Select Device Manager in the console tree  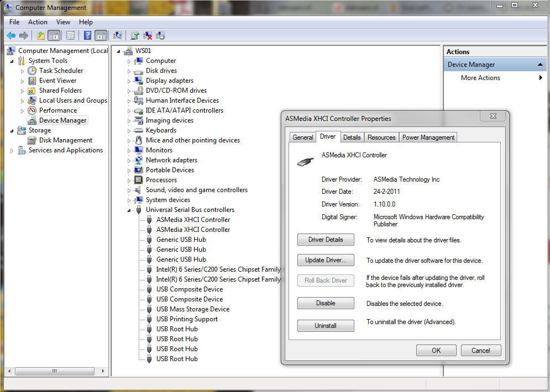pyautogui.click(x=63, y=120)
